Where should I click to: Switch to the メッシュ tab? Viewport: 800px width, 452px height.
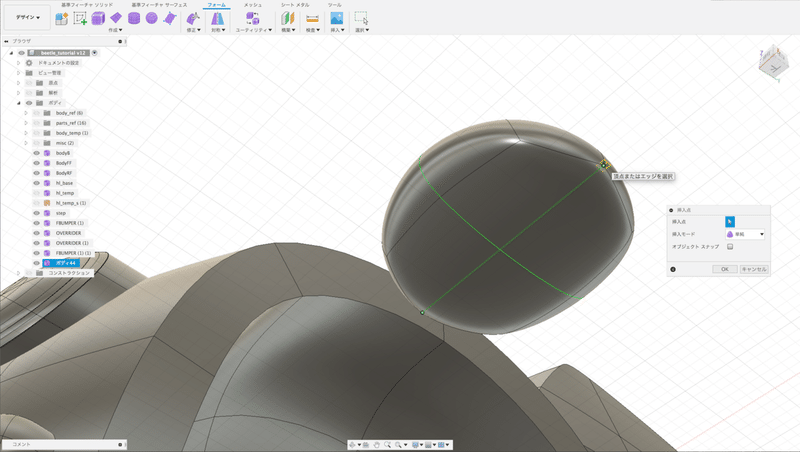tap(253, 5)
